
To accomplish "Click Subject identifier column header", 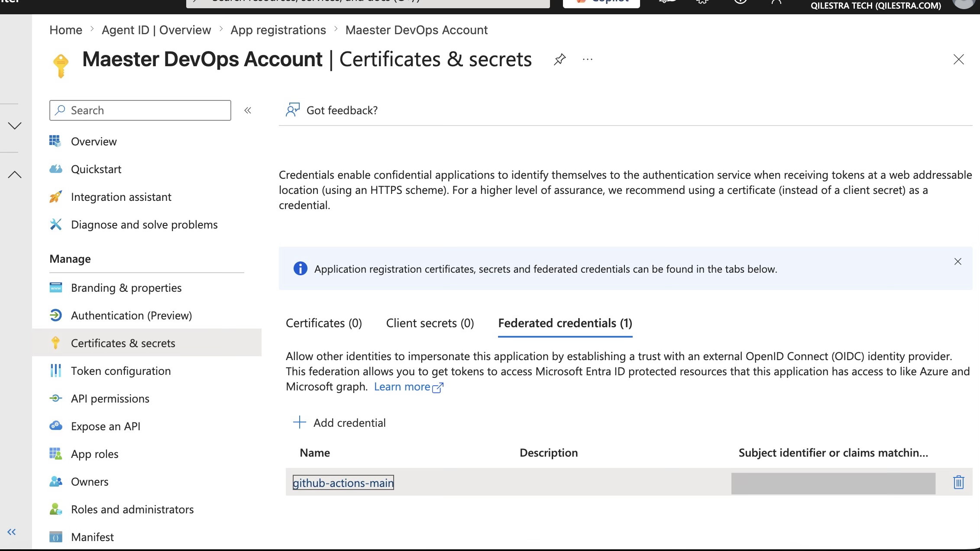I will pos(833,453).
